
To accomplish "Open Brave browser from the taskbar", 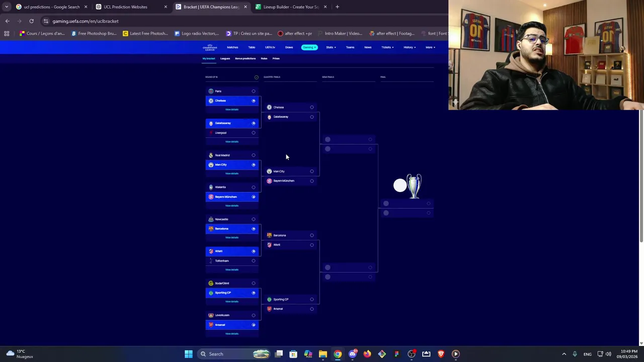I will pos(441,354).
